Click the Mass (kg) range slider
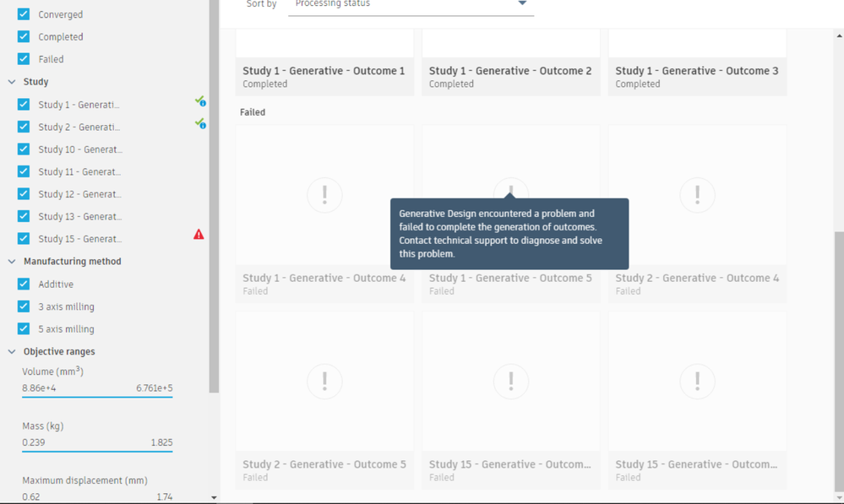This screenshot has height=504, width=844. pyautogui.click(x=97, y=451)
